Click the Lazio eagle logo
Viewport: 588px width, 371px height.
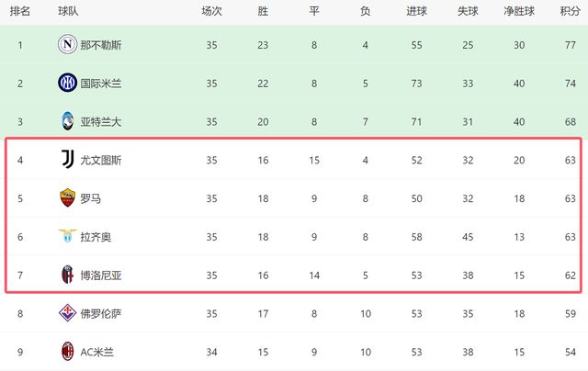pyautogui.click(x=67, y=236)
